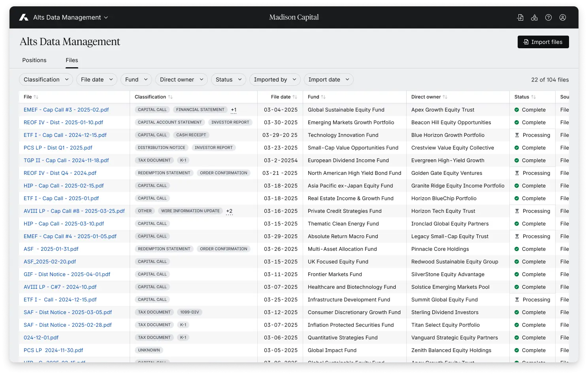Expand the +2 extra classifications on AVIII LP Cap Call #8

[x=229, y=211]
